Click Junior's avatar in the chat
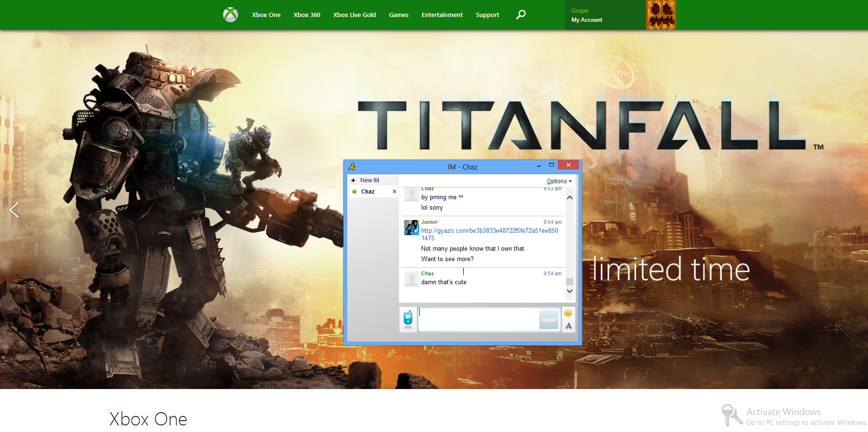 coord(411,228)
